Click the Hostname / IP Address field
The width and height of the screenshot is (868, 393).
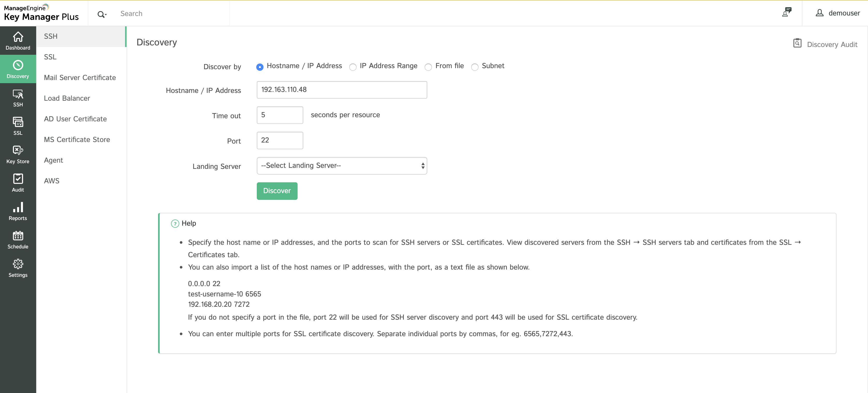point(342,90)
